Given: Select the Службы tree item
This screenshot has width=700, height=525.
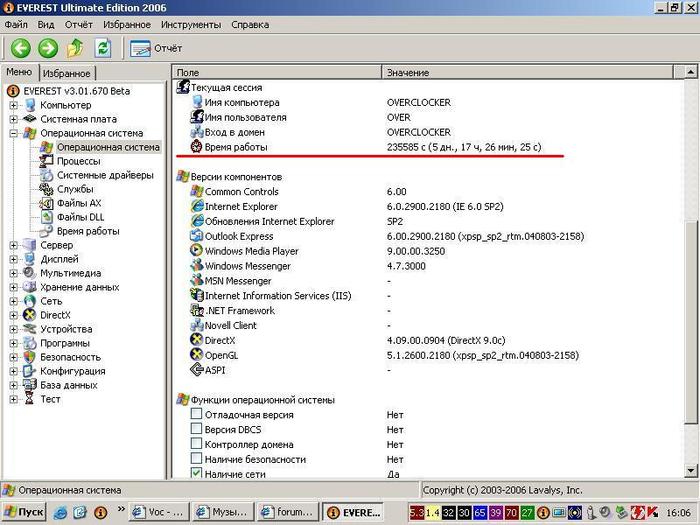Looking at the screenshot, I should click(x=75, y=189).
